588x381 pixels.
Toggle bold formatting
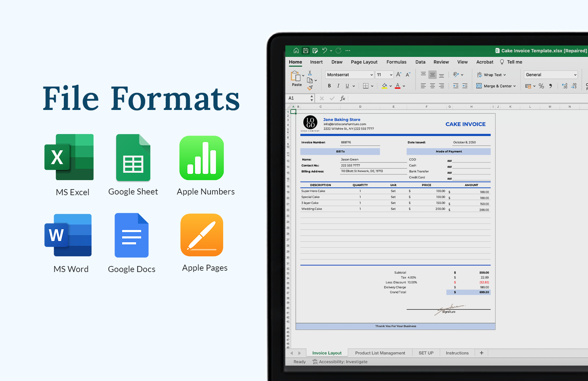pyautogui.click(x=329, y=86)
